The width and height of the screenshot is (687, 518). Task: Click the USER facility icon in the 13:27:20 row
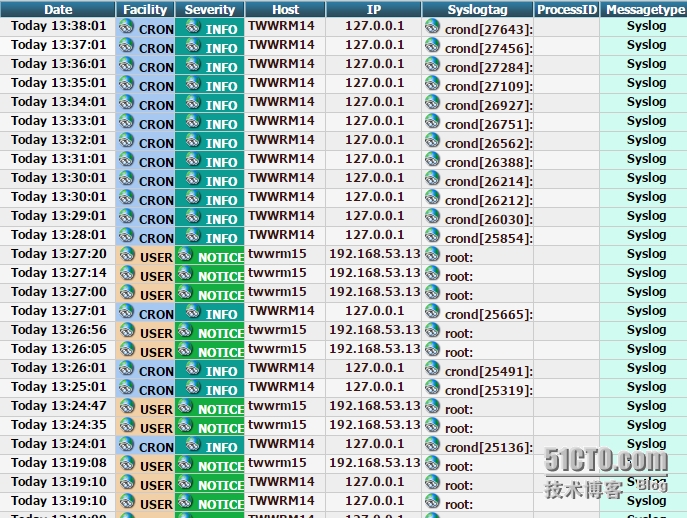[x=127, y=255]
